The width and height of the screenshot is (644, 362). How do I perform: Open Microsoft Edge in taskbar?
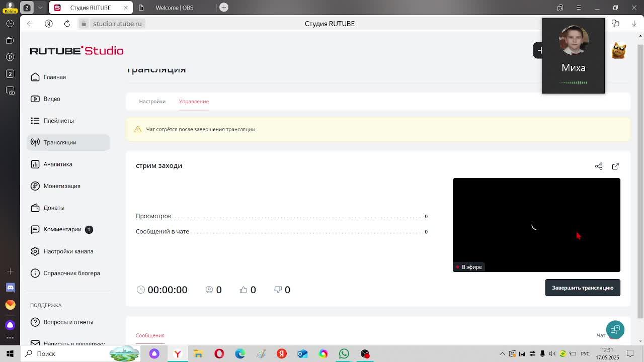click(240, 353)
